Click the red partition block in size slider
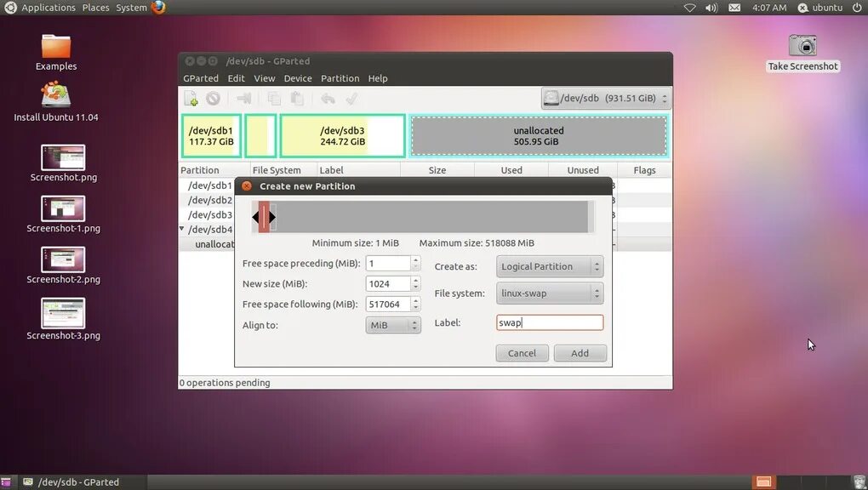The image size is (868, 490). [x=264, y=217]
